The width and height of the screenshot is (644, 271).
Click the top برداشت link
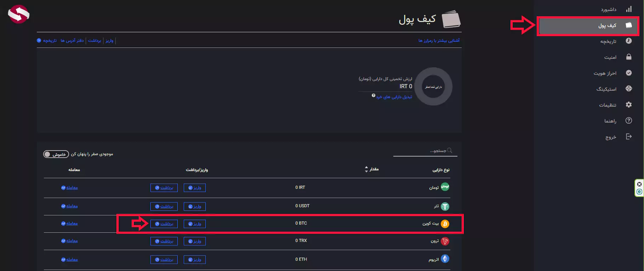point(95,41)
